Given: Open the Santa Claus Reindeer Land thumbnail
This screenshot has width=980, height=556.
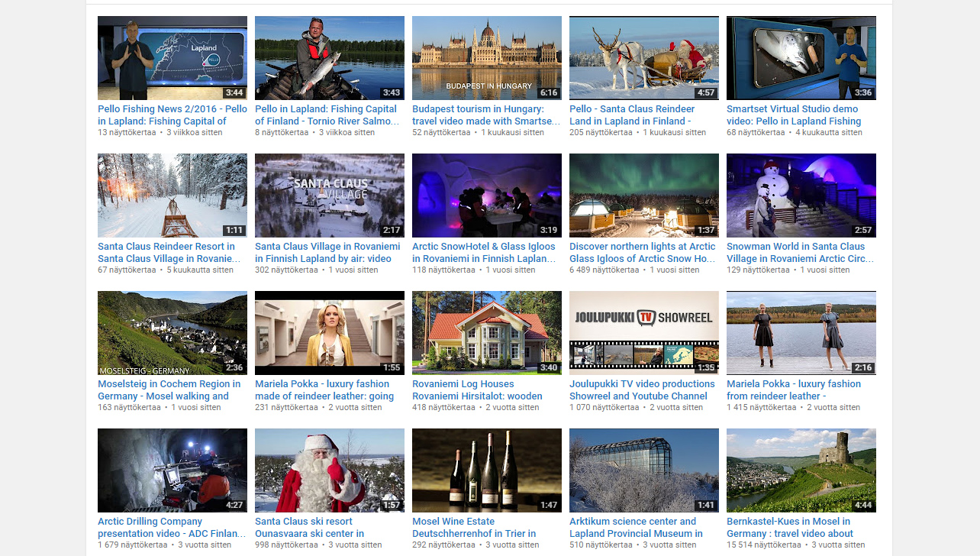Looking at the screenshot, I should click(x=644, y=58).
